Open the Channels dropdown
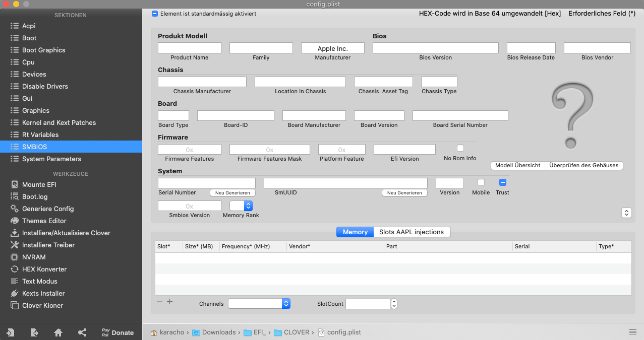 259,304
